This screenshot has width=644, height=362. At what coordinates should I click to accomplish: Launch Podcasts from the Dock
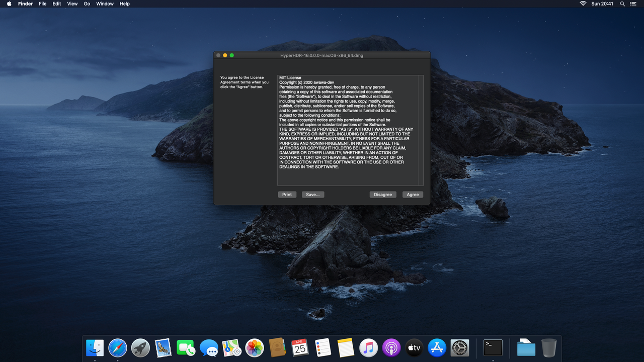pos(391,347)
